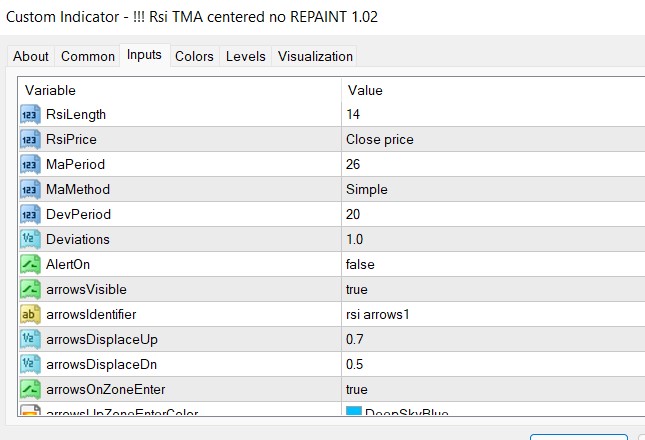The image size is (645, 440).
Task: Click the string icon beside arrowsIdentifier
Action: point(30,315)
